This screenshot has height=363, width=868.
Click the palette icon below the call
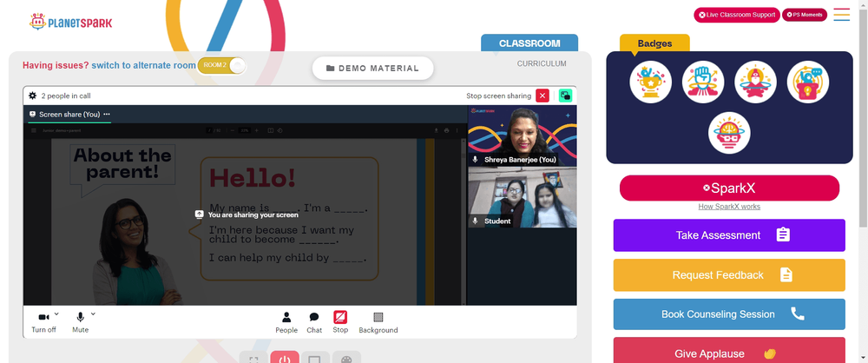(346, 358)
